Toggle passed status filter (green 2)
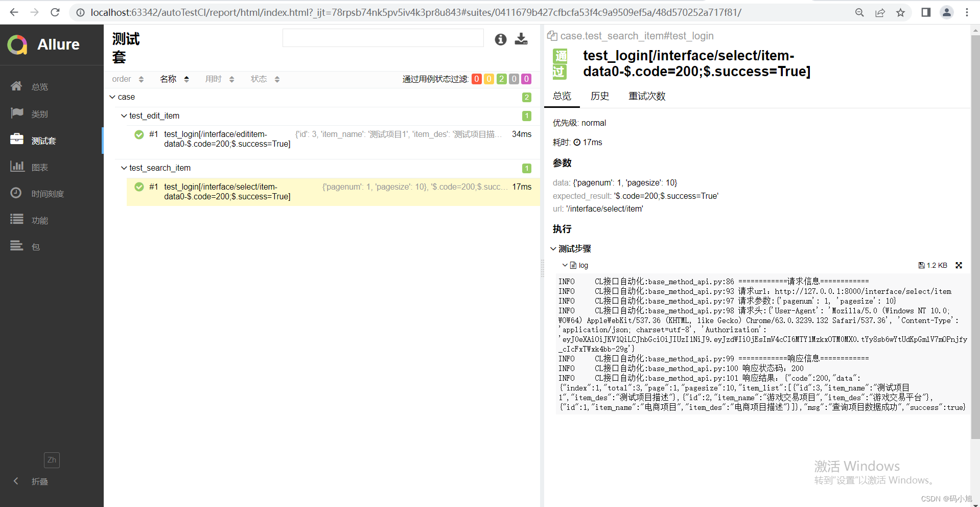This screenshot has width=980, height=507. coord(502,79)
